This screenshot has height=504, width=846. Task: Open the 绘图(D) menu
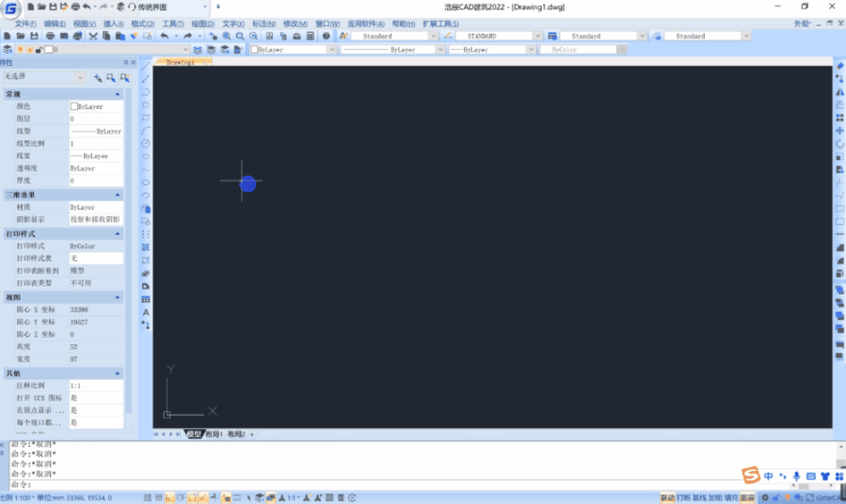pyautogui.click(x=203, y=24)
